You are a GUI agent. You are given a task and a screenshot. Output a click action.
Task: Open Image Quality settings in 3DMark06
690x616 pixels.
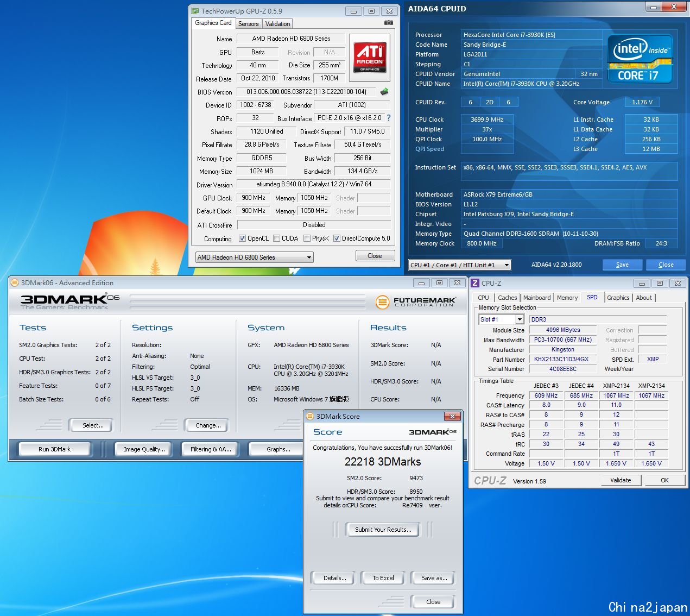click(x=144, y=449)
